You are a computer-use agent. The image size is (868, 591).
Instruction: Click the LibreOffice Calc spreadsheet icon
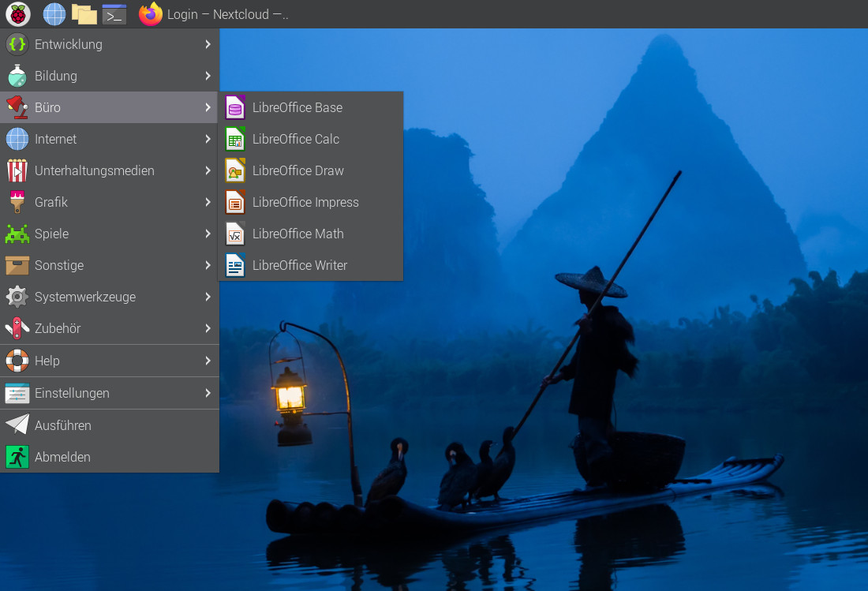[x=235, y=139]
